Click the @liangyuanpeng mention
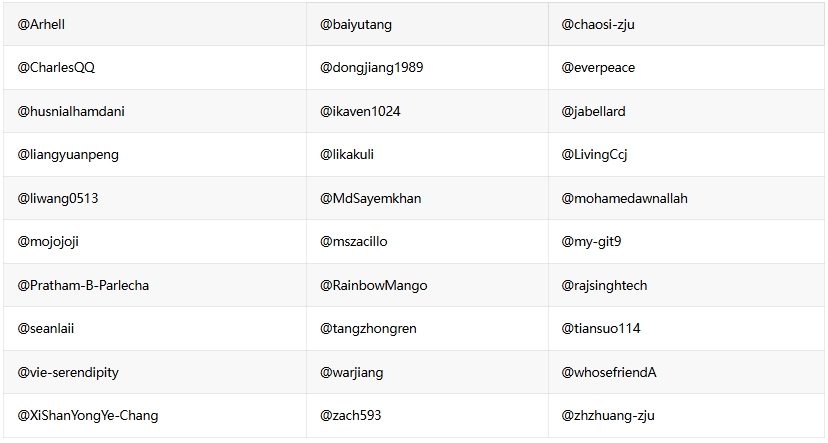This screenshot has height=443, width=828. (68, 155)
